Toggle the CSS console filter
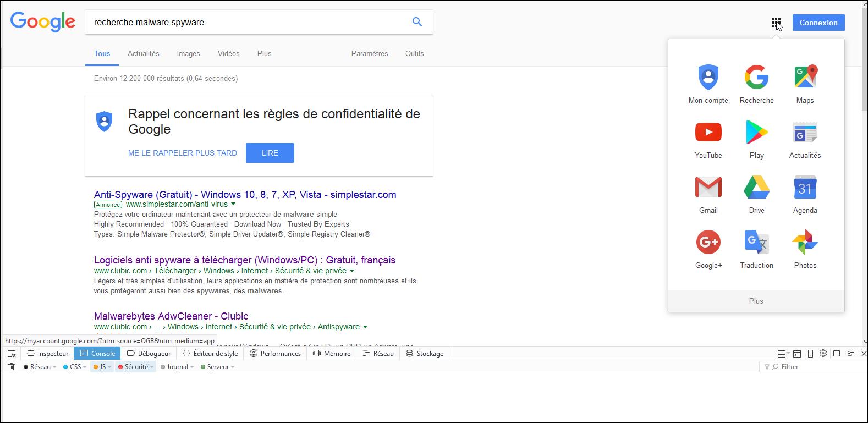This screenshot has width=868, height=423. pyautogui.click(x=75, y=367)
